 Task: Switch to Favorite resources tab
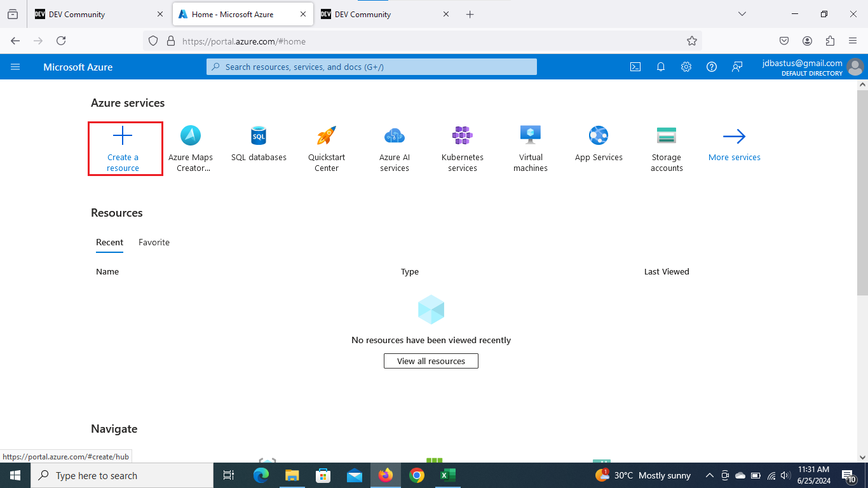[x=154, y=243]
